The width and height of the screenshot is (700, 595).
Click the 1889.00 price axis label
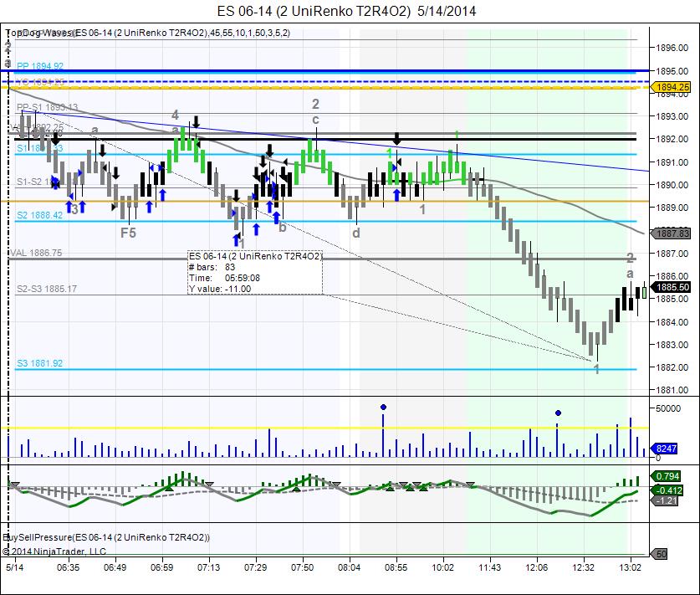click(672, 208)
